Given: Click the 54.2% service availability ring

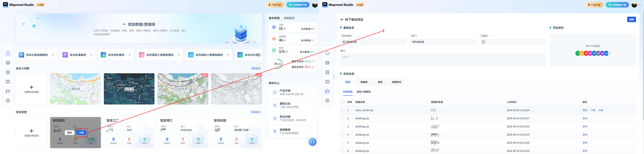Looking at the screenshot, I should [277, 64].
